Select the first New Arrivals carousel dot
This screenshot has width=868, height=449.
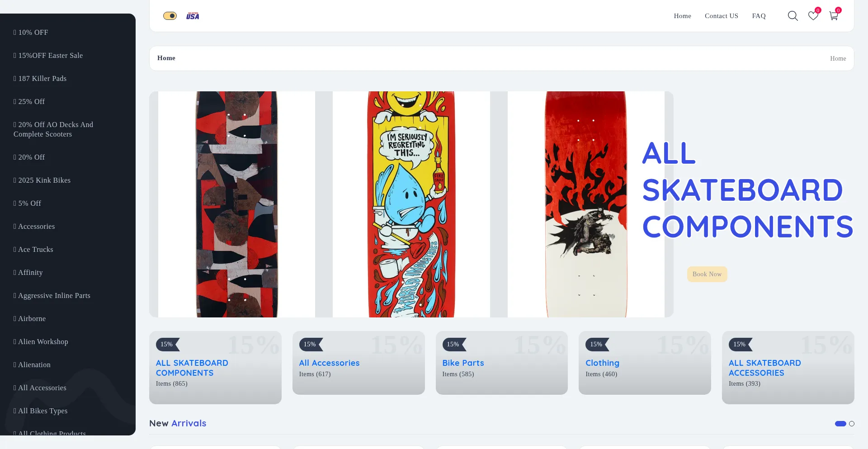[840, 424]
